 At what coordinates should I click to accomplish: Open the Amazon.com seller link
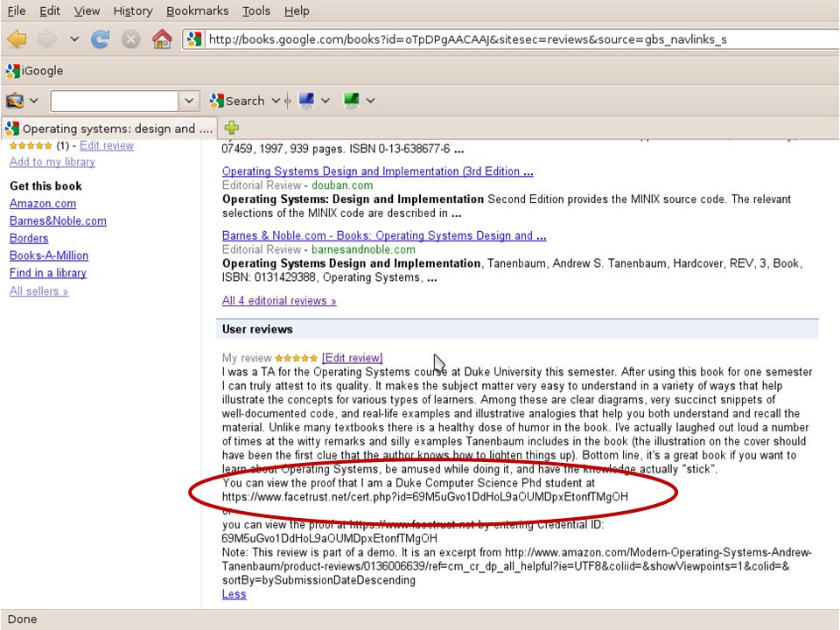coord(43,204)
